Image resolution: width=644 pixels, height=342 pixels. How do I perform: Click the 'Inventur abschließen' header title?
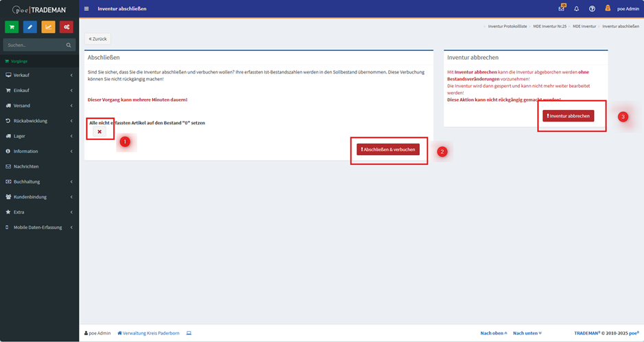[x=122, y=9]
